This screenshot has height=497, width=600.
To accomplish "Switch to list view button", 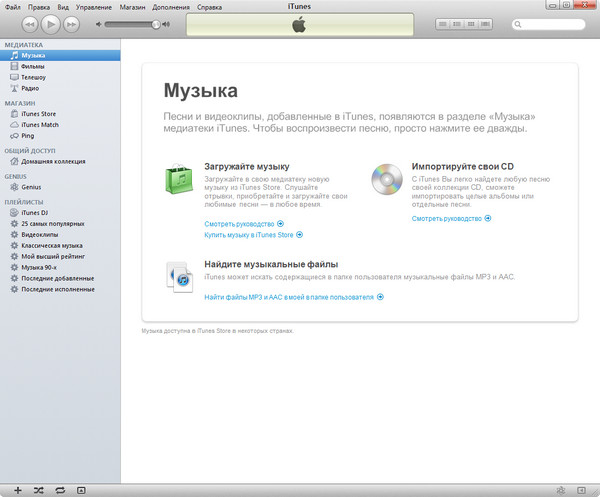I will [443, 24].
